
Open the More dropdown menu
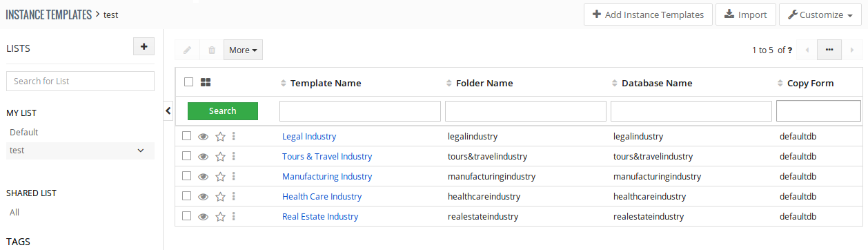(x=243, y=50)
